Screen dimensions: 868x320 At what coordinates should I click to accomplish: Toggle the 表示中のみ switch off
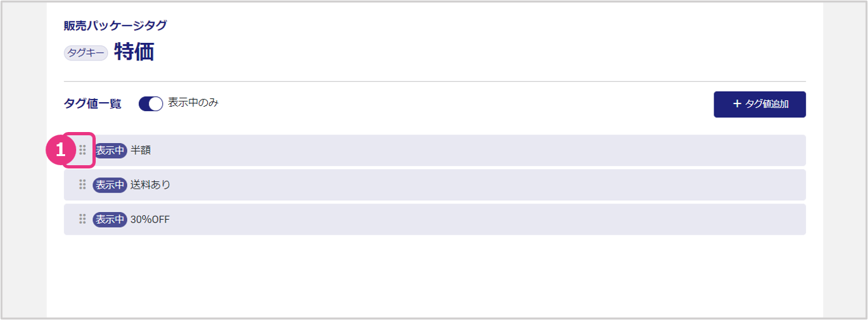(x=150, y=104)
